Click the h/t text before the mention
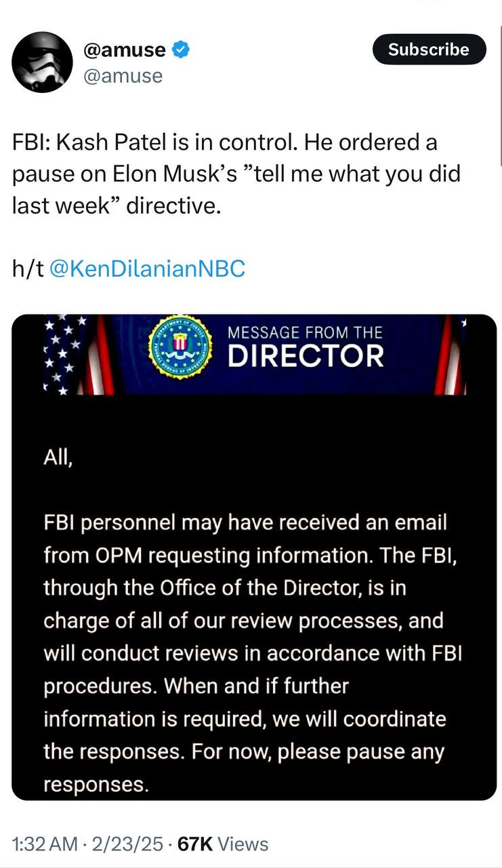502x868 pixels. (x=28, y=269)
